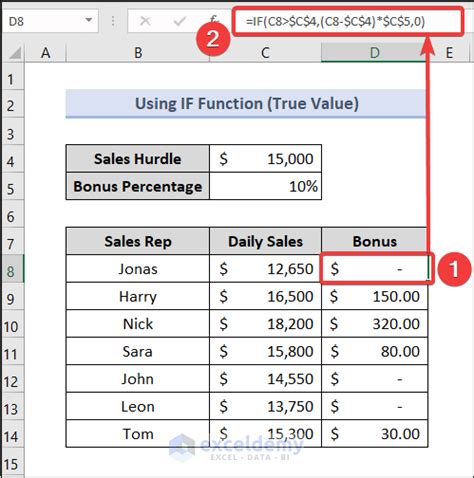The width and height of the screenshot is (474, 478).
Task: Click inside the formula bar text
Action: click(x=335, y=22)
